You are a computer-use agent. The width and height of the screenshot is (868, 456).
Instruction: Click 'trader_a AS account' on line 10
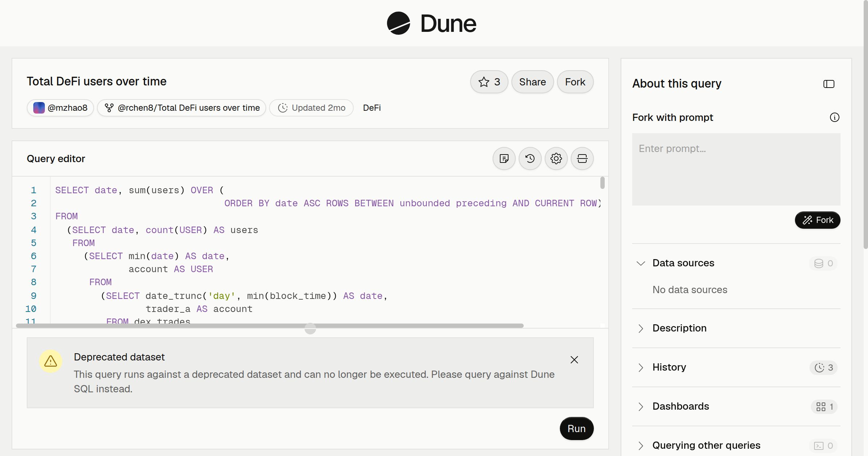tap(199, 309)
